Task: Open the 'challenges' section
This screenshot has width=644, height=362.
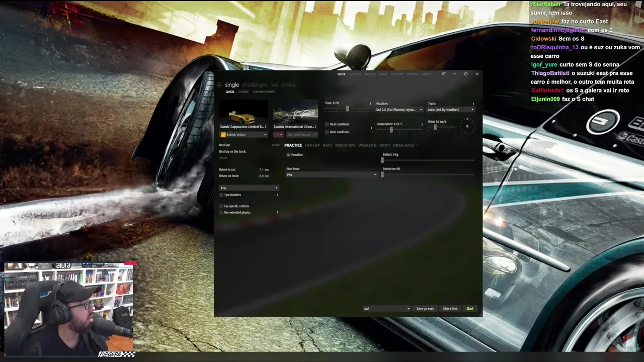Action: (x=255, y=85)
